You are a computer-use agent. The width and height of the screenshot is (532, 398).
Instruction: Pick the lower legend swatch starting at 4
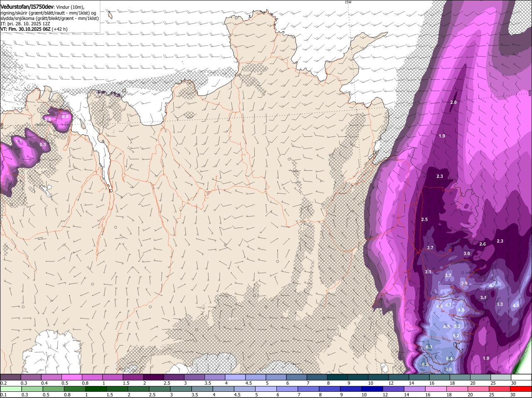[224, 388]
